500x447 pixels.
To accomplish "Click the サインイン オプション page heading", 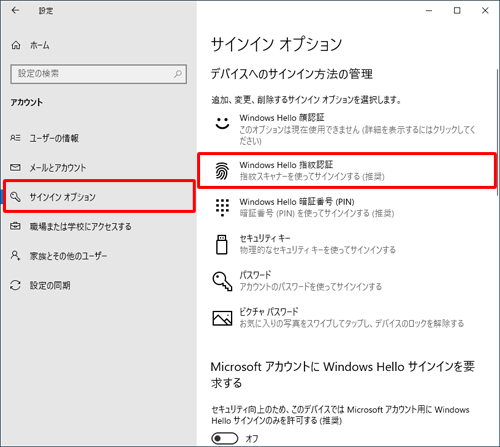I will pos(277,44).
